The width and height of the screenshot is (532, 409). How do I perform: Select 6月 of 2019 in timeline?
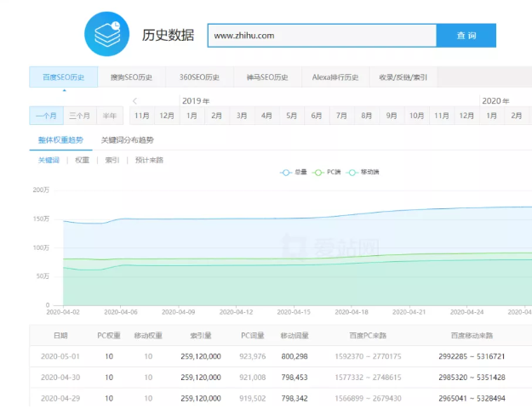tap(317, 116)
